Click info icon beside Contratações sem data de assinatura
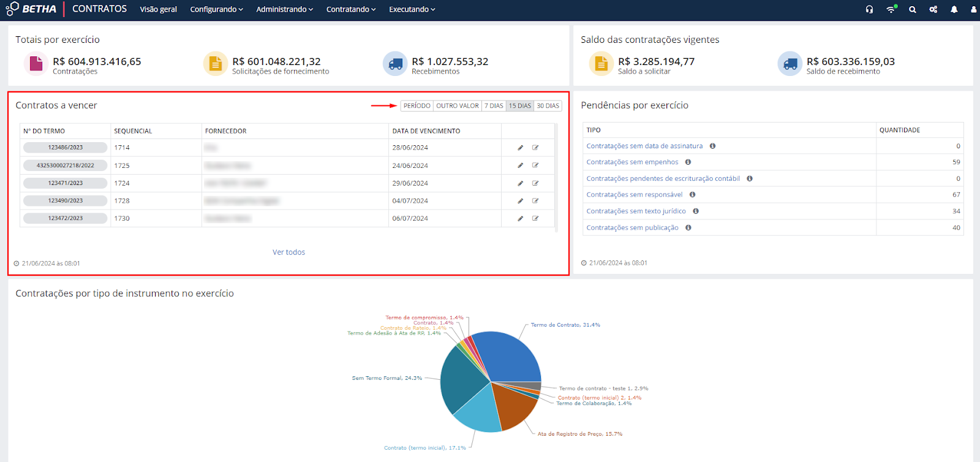This screenshot has height=462, width=980. [712, 146]
